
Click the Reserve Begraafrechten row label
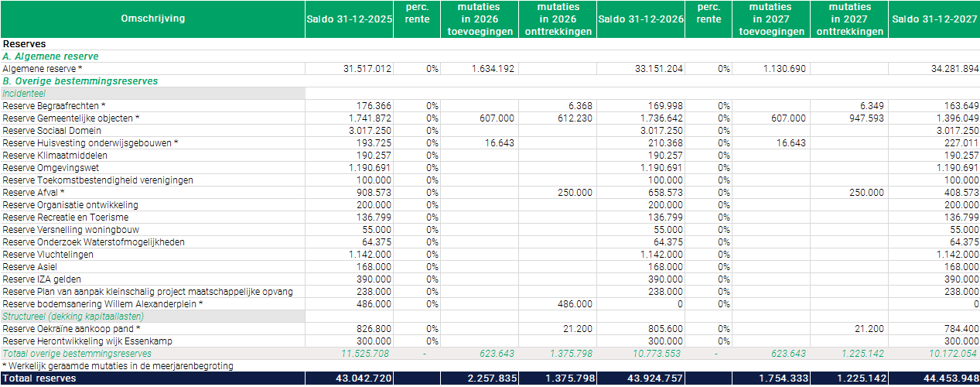pyautogui.click(x=53, y=106)
